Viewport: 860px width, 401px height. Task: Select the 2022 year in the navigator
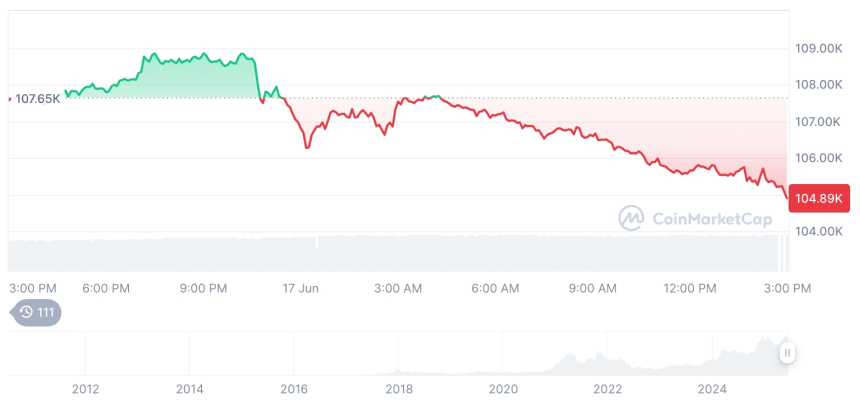pos(607,389)
